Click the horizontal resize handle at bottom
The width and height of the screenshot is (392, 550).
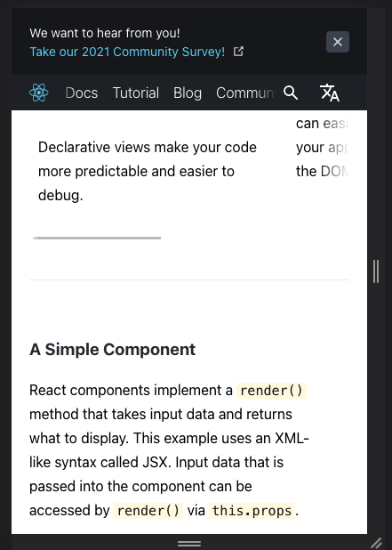click(189, 544)
